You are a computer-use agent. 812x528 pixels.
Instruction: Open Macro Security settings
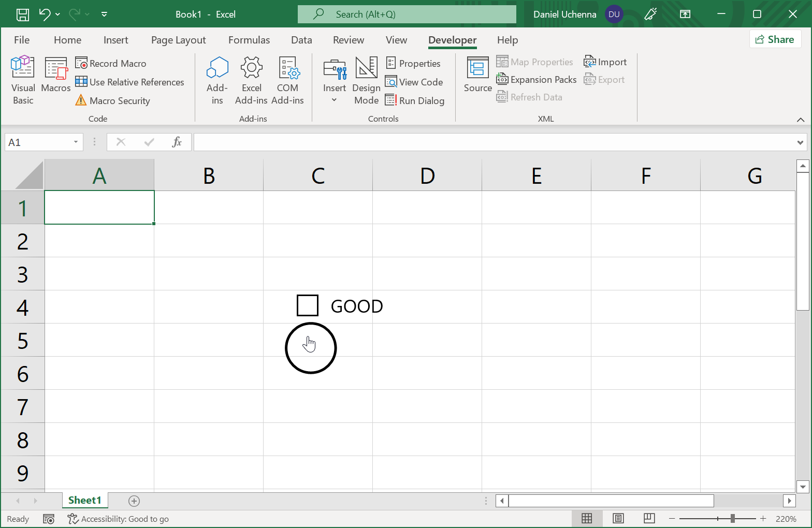pyautogui.click(x=113, y=100)
